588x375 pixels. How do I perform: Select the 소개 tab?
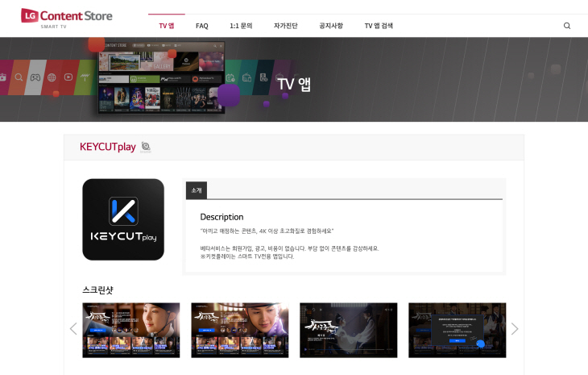pos(197,190)
